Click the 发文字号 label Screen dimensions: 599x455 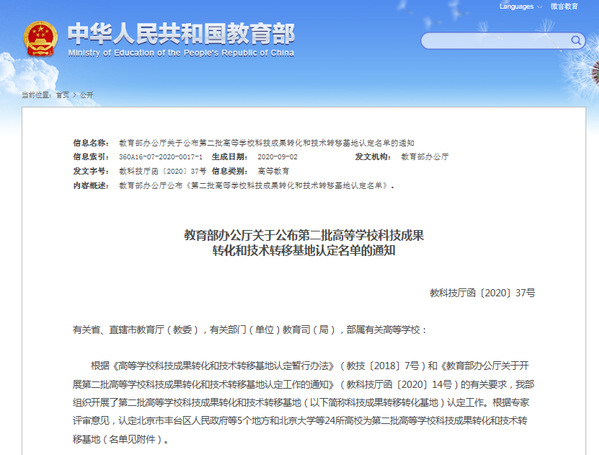coord(91,171)
